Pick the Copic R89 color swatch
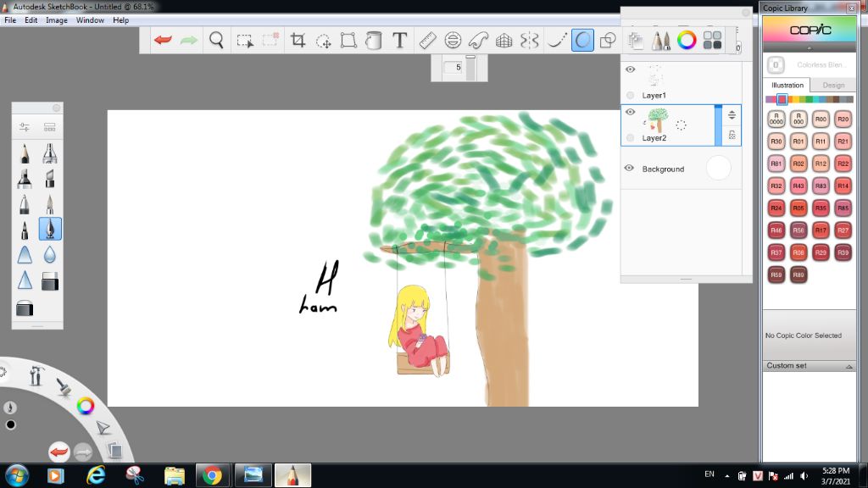This screenshot has width=868, height=488. (x=798, y=274)
